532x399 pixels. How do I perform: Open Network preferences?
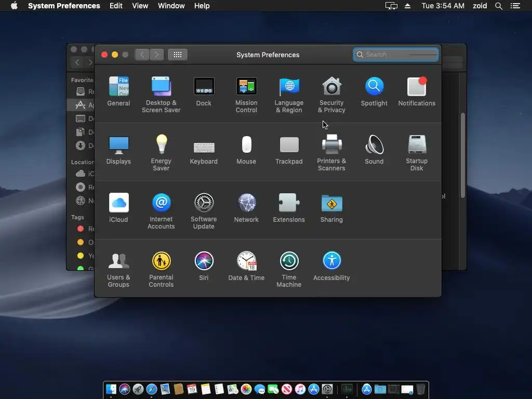[x=246, y=208]
